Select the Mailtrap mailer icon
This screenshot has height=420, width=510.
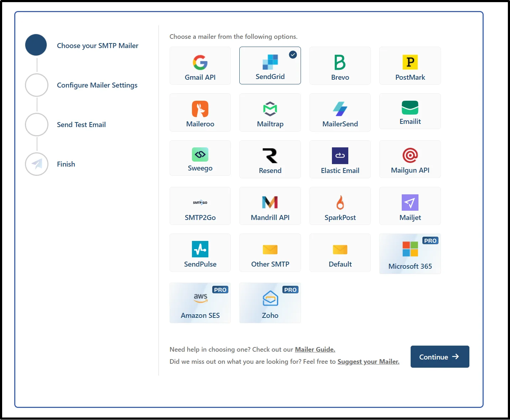[270, 109]
